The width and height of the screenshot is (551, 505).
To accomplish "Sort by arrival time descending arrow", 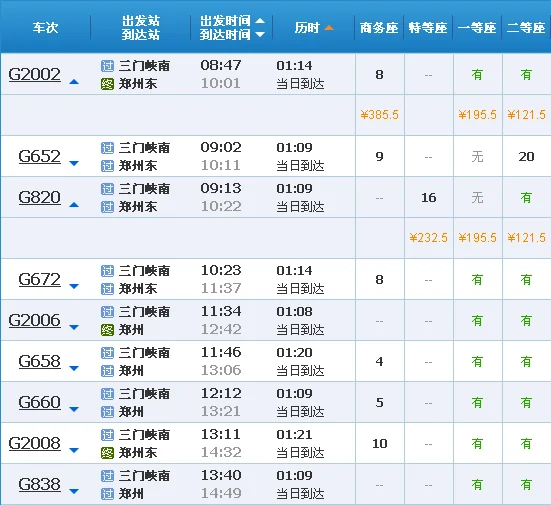I will tap(260, 34).
